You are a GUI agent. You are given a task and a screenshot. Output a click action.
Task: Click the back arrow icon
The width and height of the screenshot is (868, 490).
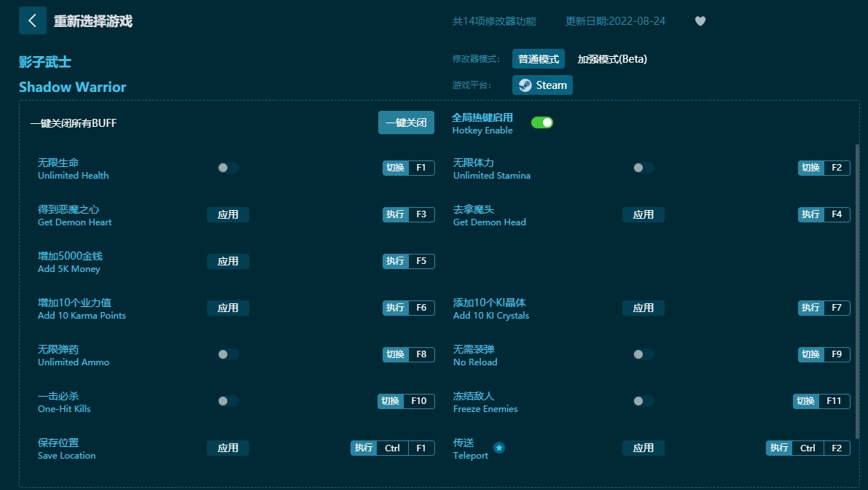coord(32,21)
